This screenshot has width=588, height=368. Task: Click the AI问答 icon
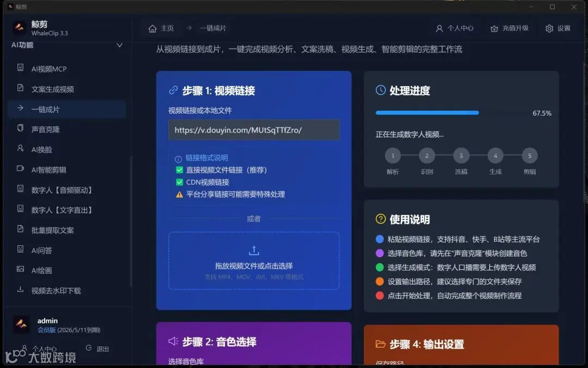[20, 249]
